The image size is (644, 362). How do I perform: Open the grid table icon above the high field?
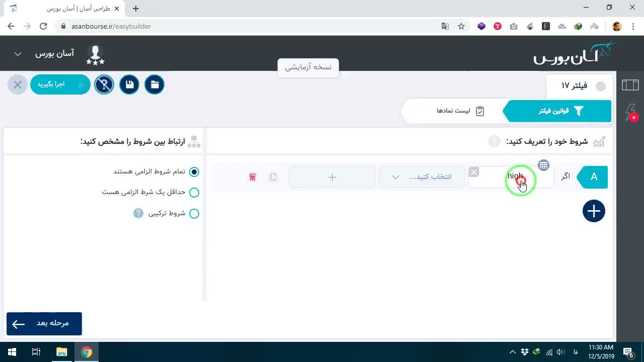tap(543, 165)
